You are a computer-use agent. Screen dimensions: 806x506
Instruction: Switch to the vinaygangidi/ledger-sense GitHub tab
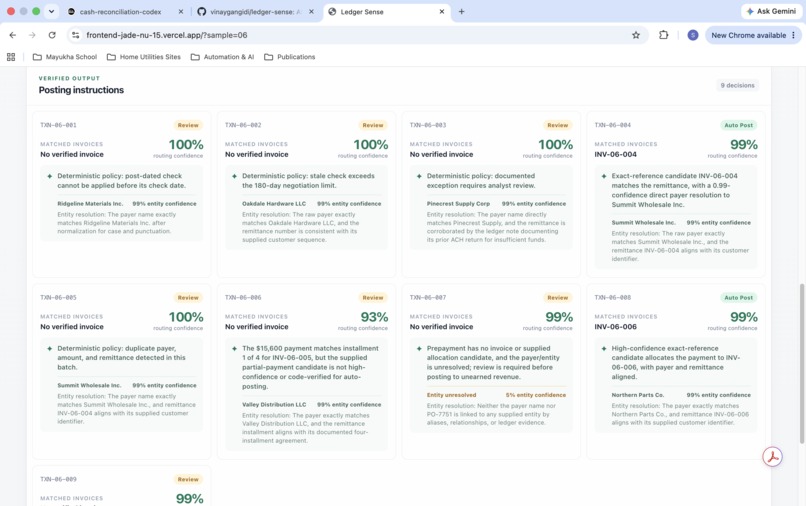pyautogui.click(x=255, y=11)
